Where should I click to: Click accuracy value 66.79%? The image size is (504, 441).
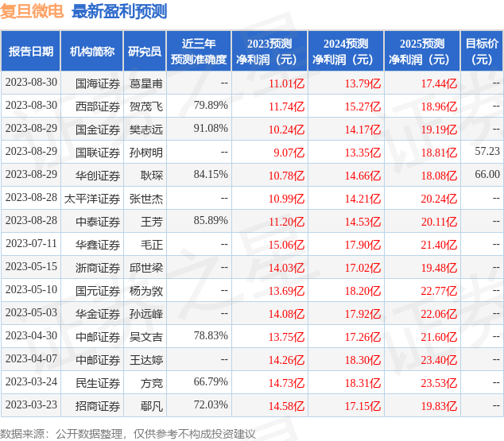[211, 381]
